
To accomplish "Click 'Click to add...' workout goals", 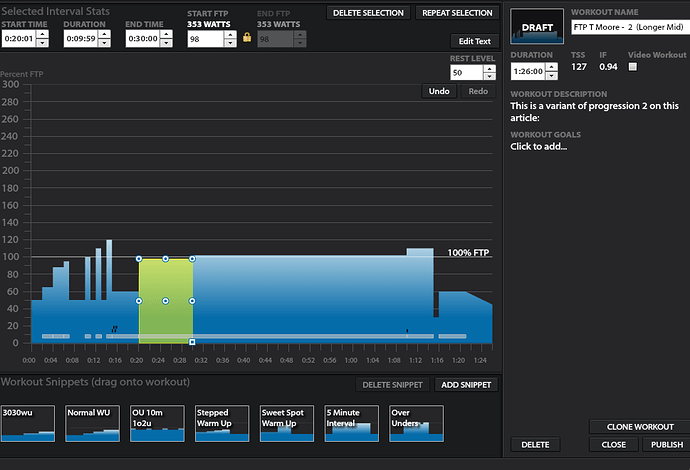I will (x=538, y=147).
